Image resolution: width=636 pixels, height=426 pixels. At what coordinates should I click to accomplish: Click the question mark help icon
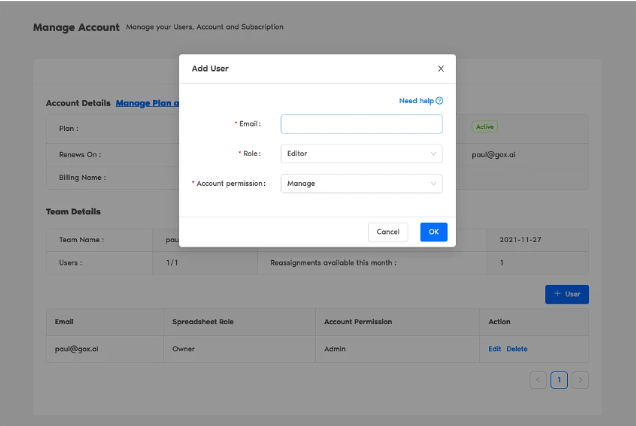(439, 101)
